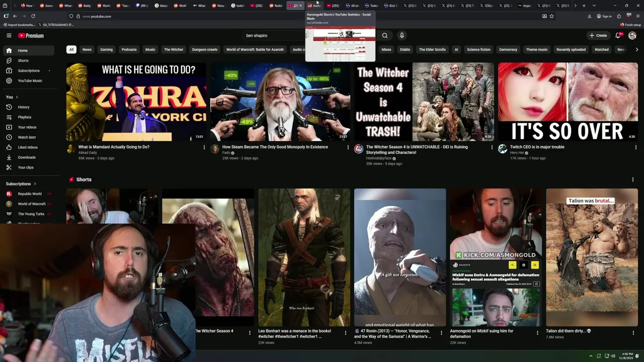Select the Podcasts filter chip
The height and width of the screenshot is (362, 644).
pyautogui.click(x=129, y=50)
